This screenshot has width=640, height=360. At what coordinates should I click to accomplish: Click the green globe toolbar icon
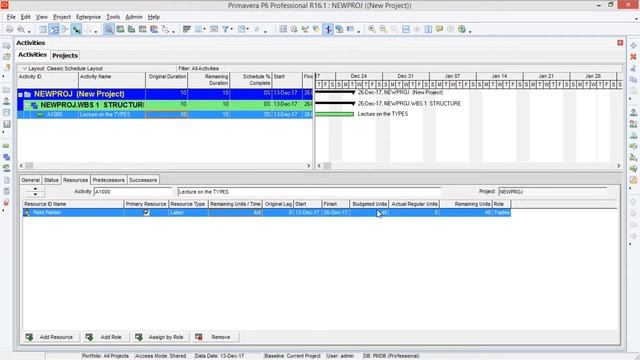[462, 29]
